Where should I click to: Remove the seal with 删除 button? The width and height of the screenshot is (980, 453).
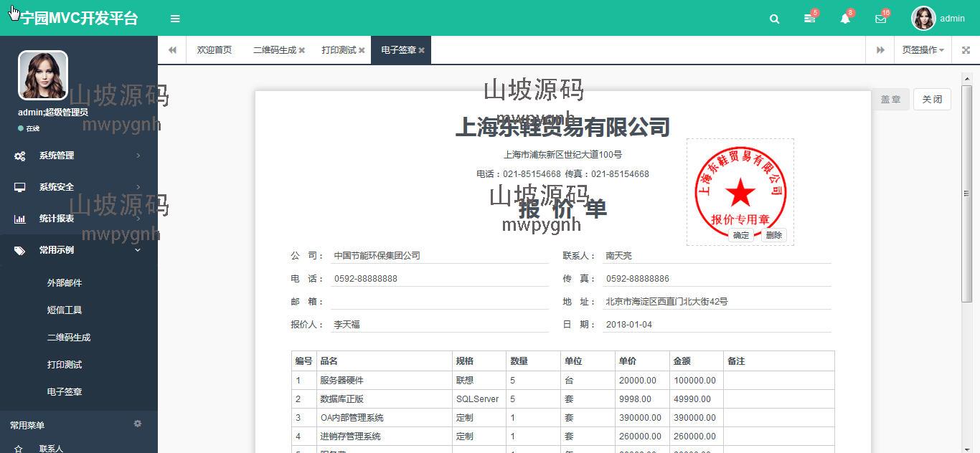coord(773,235)
